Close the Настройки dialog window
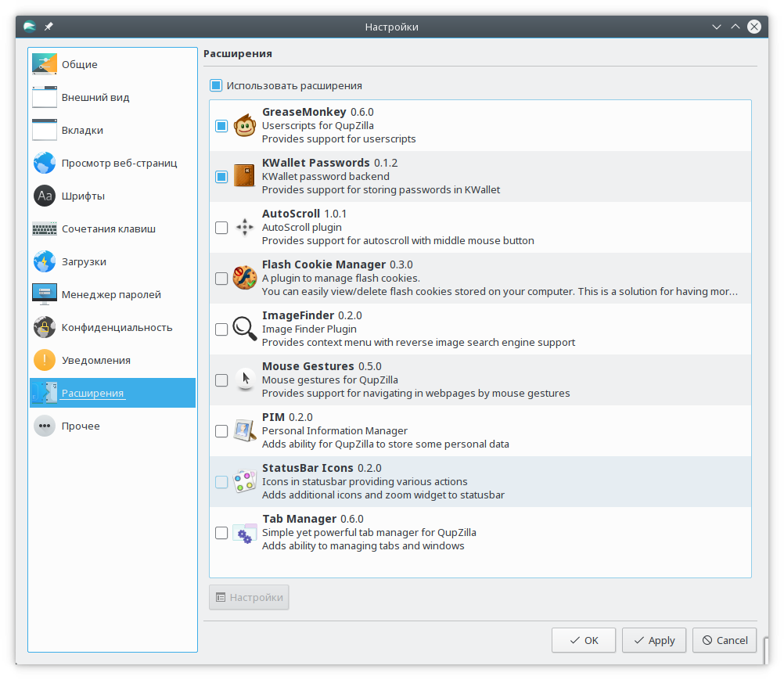 754,27
